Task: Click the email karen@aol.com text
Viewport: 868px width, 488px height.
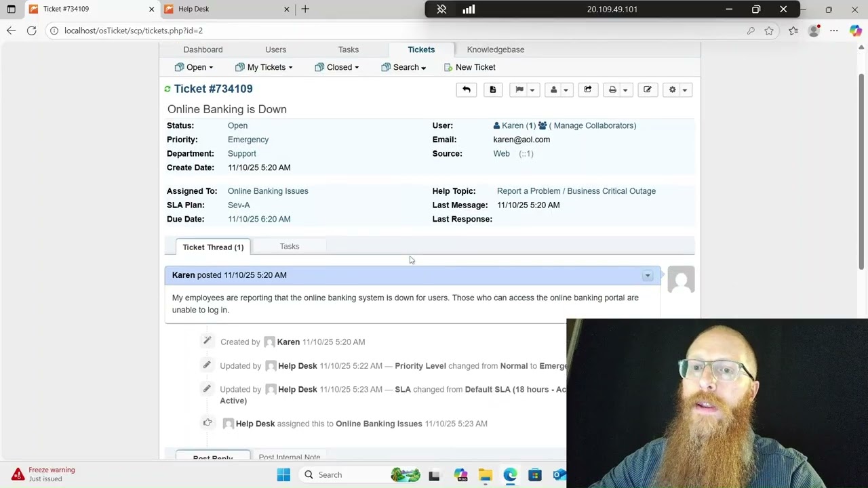Action: (x=521, y=140)
